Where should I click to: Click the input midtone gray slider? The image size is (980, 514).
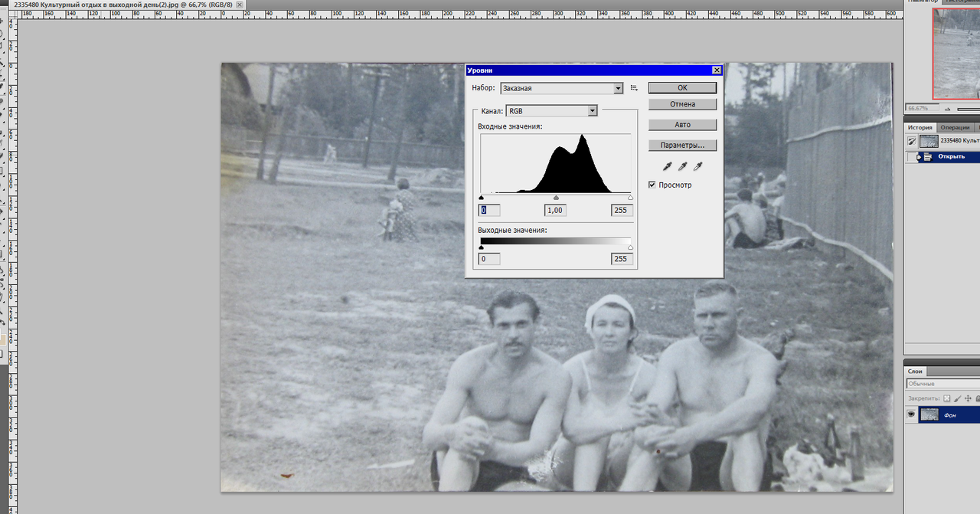tap(556, 198)
